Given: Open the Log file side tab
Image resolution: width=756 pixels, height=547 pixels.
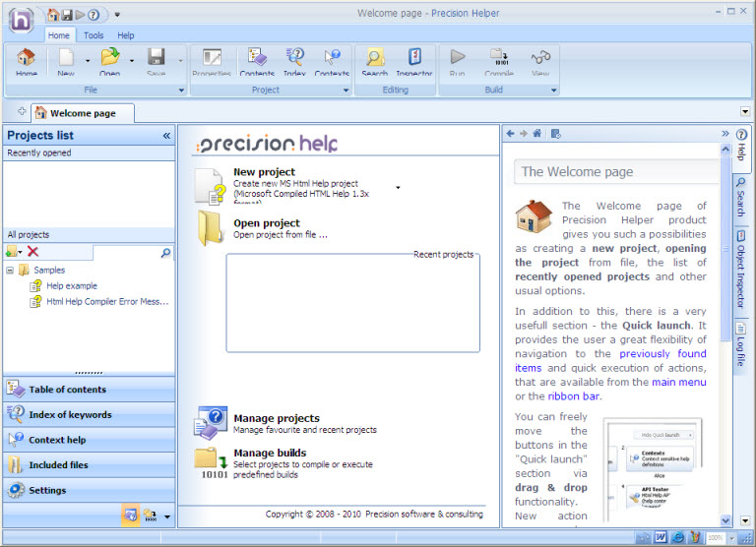Looking at the screenshot, I should pos(741,344).
